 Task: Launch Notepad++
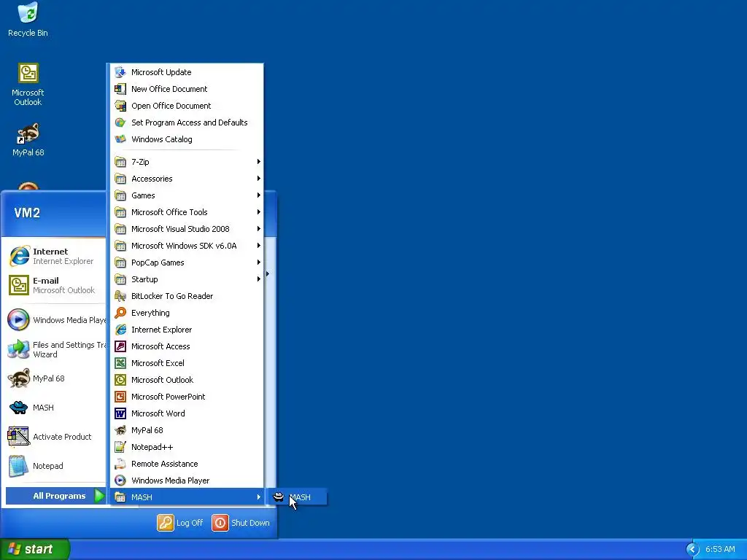(x=187, y=447)
